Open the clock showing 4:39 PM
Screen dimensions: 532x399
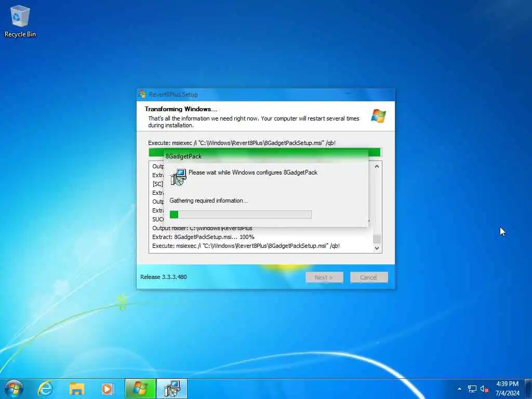(508, 384)
